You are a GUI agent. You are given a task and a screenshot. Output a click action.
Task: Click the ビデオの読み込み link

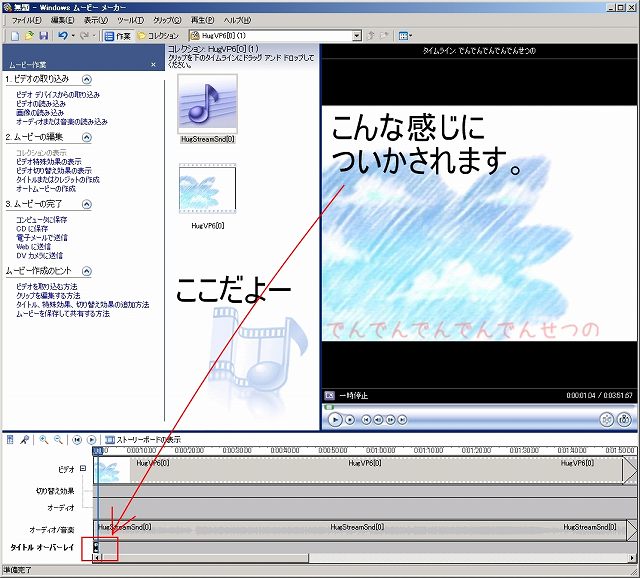[x=41, y=104]
